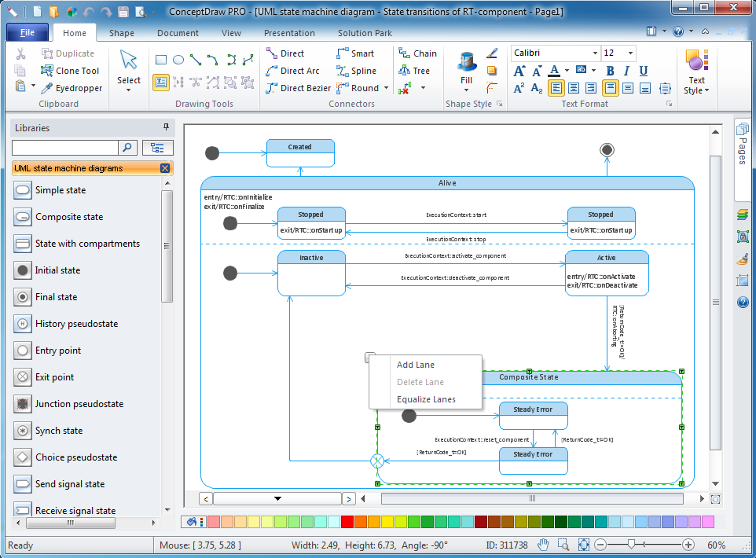Activate the Text Box tool

(161, 83)
